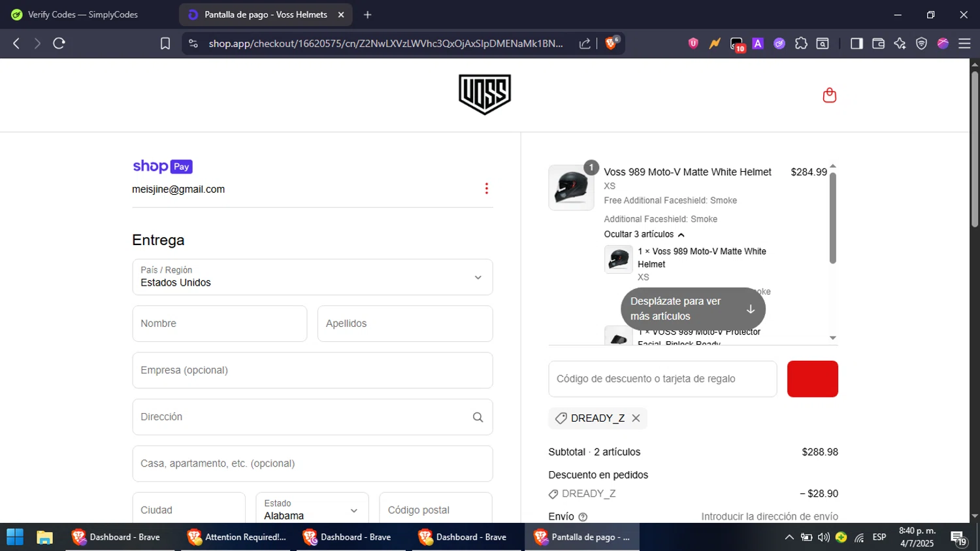Open the notification center icon
The width and height of the screenshot is (980, 551).
point(958,538)
